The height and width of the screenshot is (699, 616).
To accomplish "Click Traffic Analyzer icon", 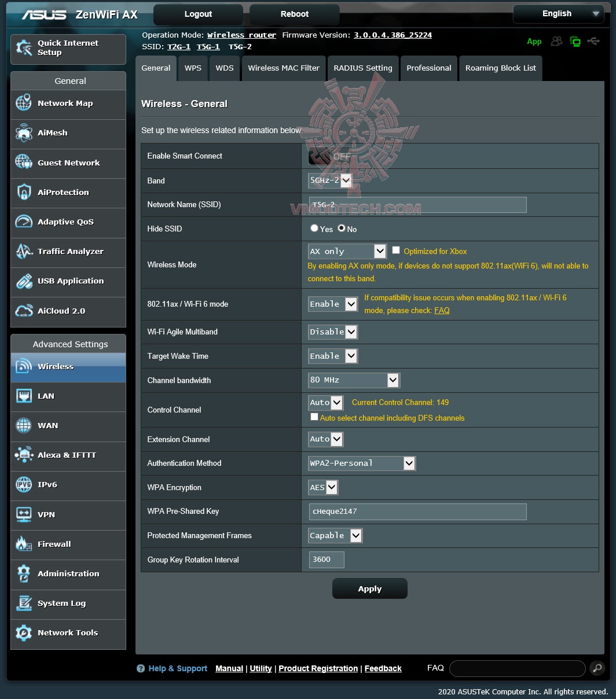I will tap(24, 251).
